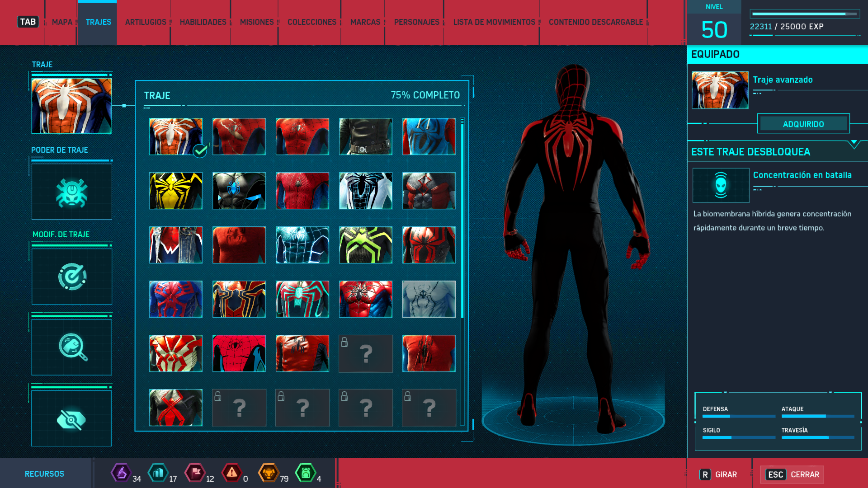Select the blue Scarlet Spider hoodie suit
The width and height of the screenshot is (868, 488).
tap(429, 136)
